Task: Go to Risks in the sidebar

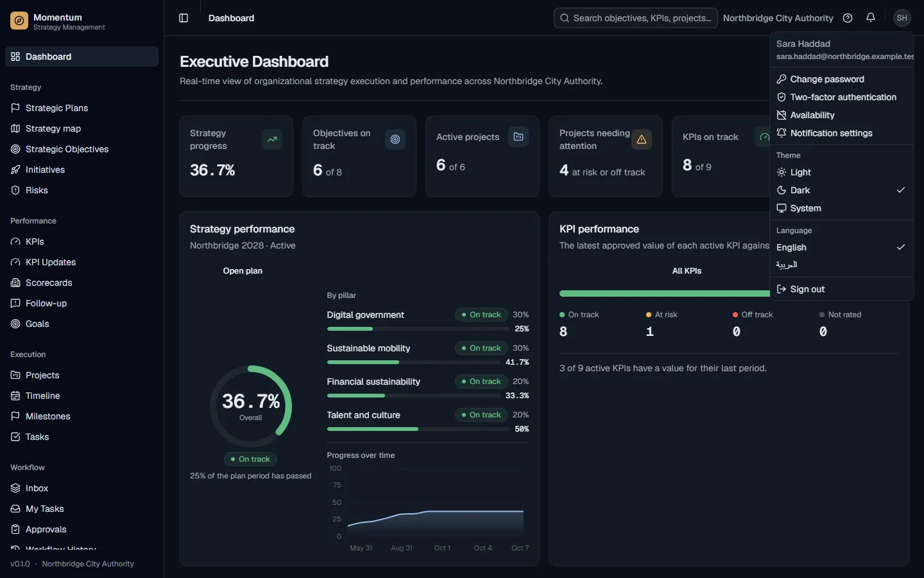Action: (x=81, y=190)
